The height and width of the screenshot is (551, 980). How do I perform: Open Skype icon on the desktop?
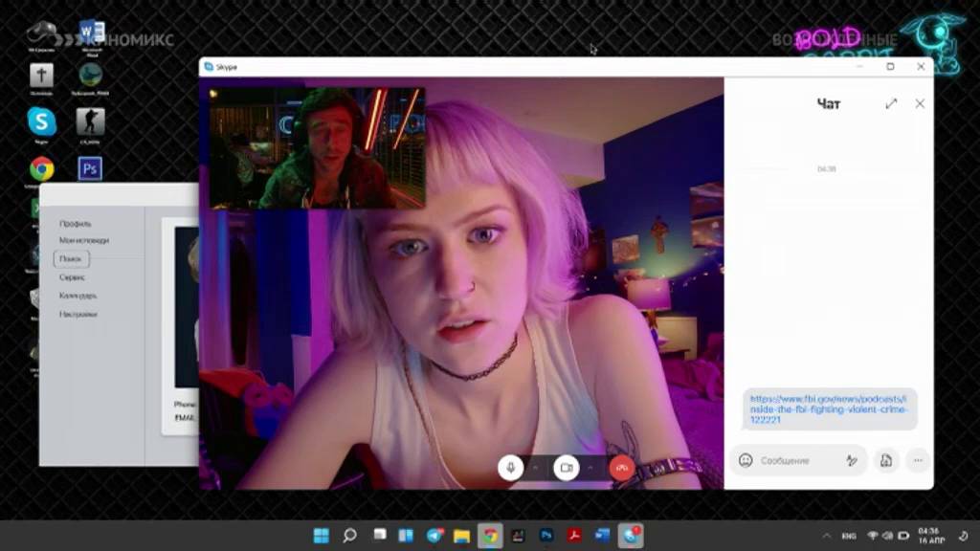coord(41,124)
